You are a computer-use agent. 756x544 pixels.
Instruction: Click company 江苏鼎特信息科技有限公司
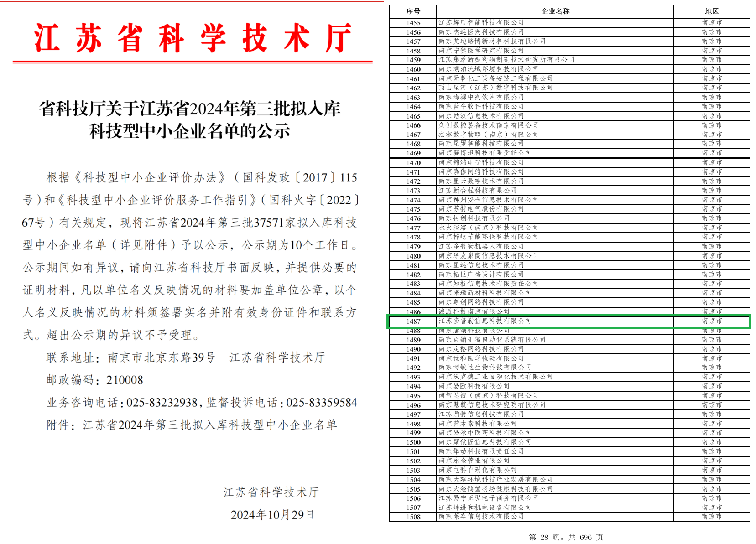pos(481,414)
